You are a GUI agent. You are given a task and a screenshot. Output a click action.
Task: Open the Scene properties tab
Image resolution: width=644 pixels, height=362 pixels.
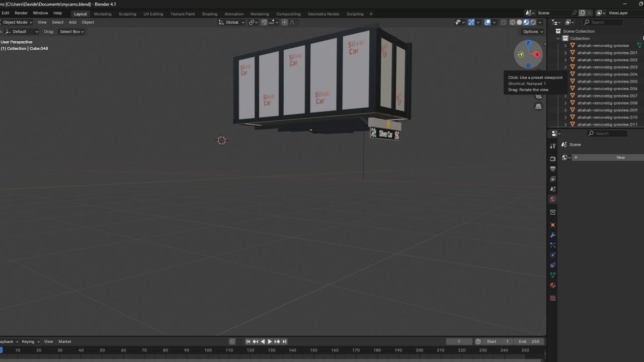[x=552, y=189]
